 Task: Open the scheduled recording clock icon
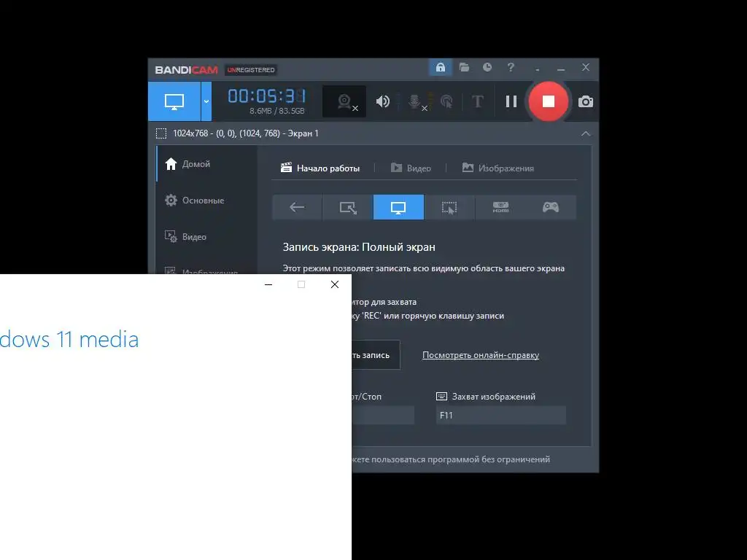tap(487, 68)
